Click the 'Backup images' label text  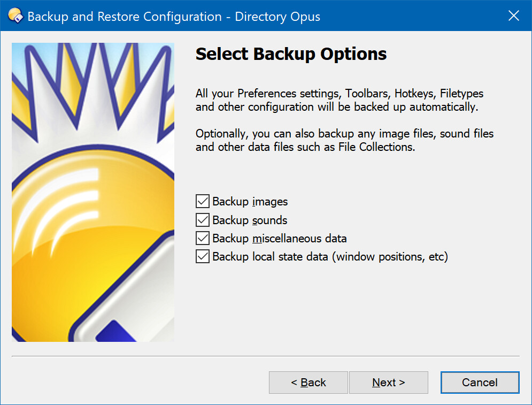click(x=250, y=202)
